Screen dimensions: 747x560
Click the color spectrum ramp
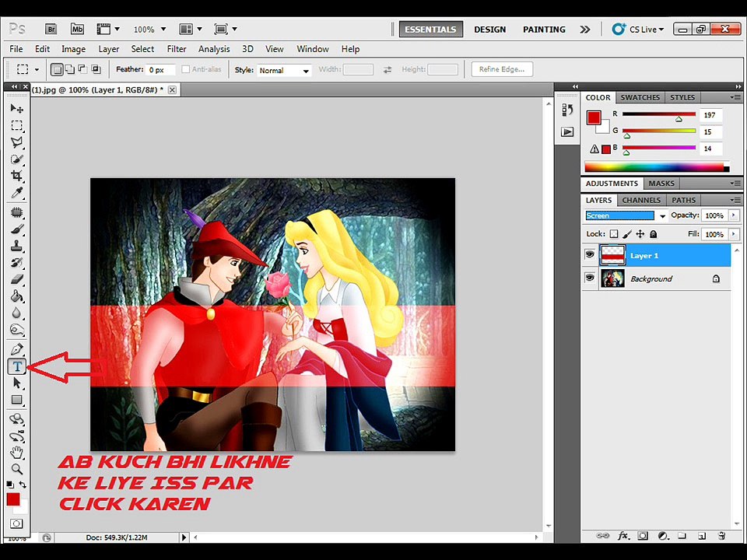pyautogui.click(x=657, y=167)
